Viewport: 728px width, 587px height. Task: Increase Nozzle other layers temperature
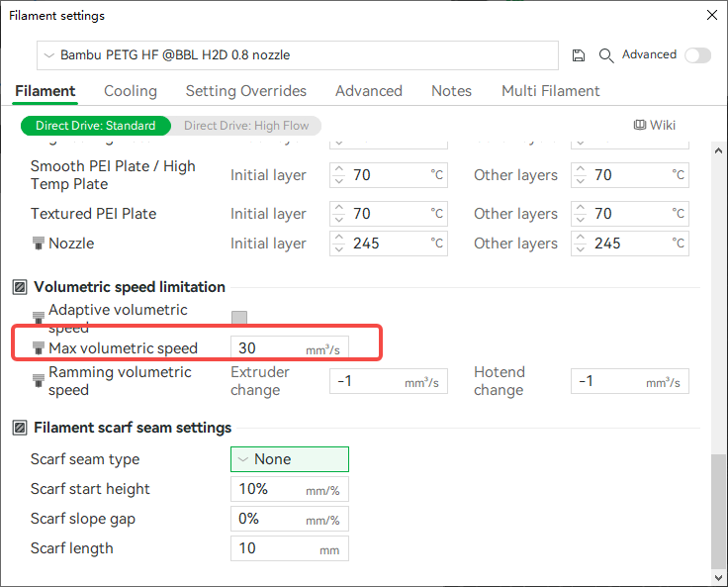tap(581, 238)
